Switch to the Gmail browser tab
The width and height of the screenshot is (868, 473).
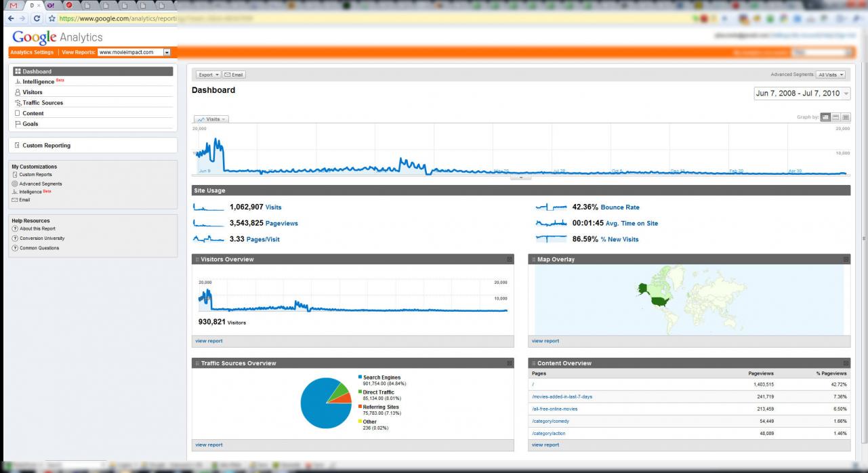13,5
